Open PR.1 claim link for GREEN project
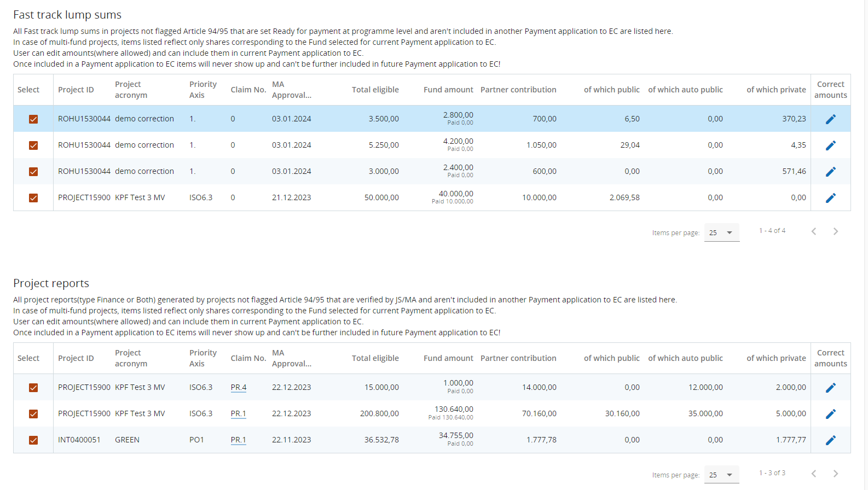This screenshot has width=868, height=490. tap(239, 440)
